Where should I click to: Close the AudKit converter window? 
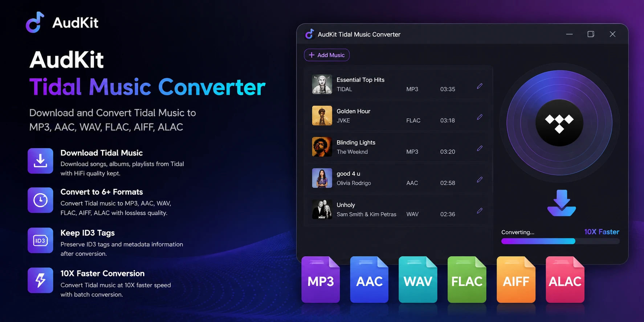point(612,34)
